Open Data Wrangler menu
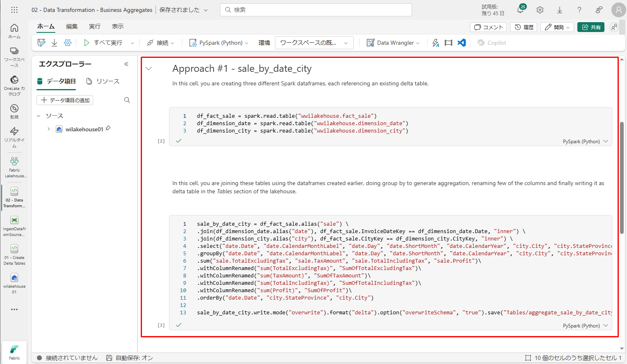The image size is (627, 364). (x=393, y=43)
